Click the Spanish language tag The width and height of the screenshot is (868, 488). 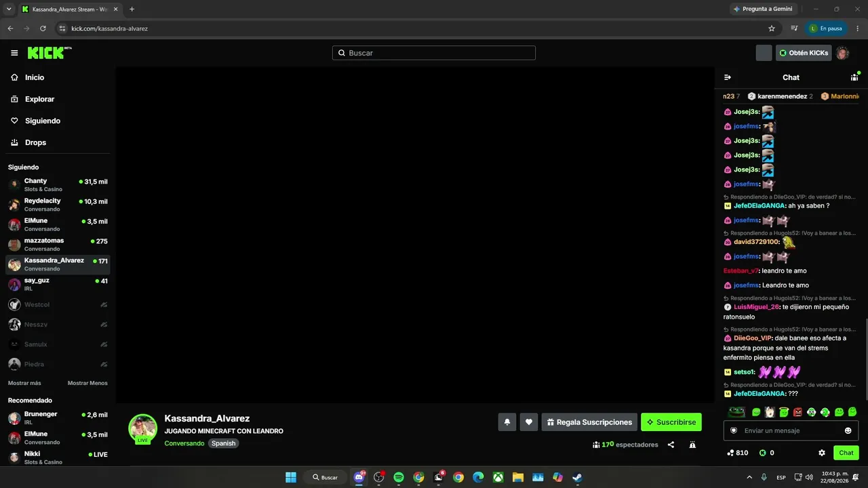point(223,443)
